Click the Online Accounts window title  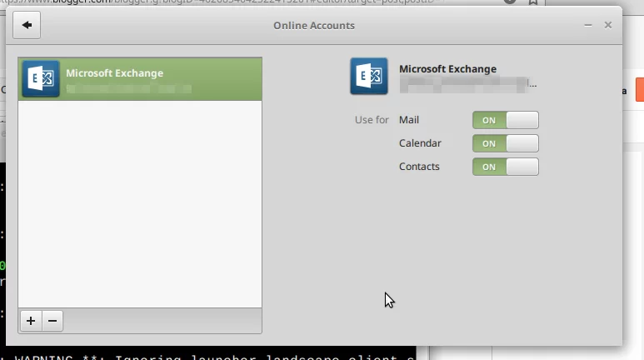point(314,26)
